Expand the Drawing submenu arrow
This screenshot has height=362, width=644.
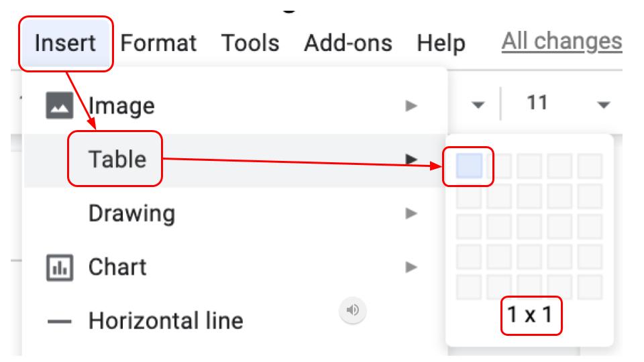click(411, 213)
